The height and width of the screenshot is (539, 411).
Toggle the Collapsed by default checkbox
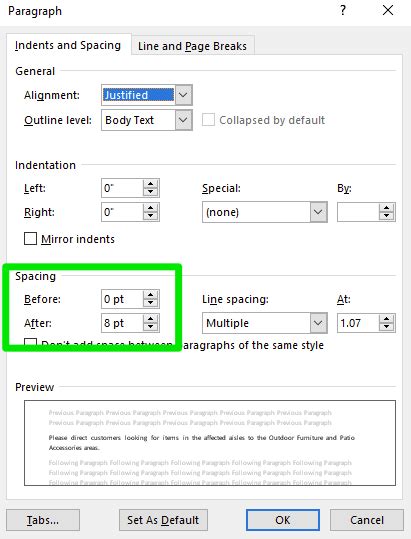pos(208,120)
